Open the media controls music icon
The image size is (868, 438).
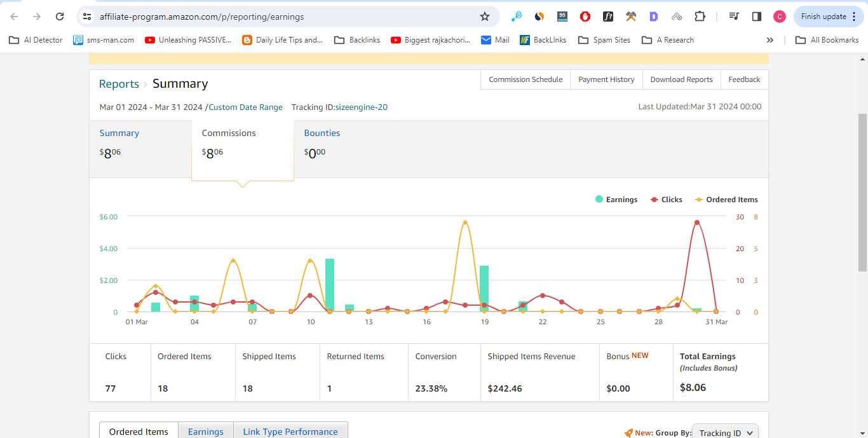[734, 17]
